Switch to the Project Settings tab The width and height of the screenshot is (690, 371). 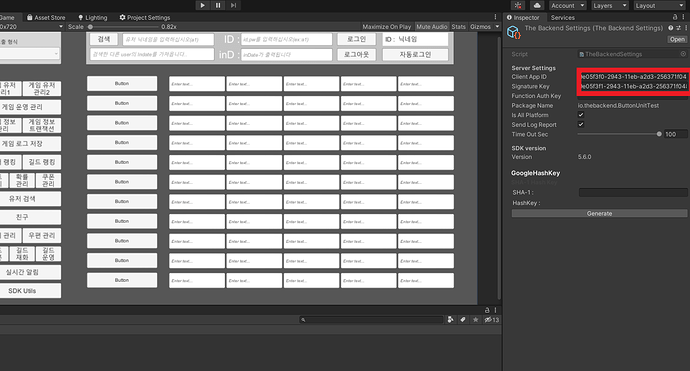click(x=144, y=18)
